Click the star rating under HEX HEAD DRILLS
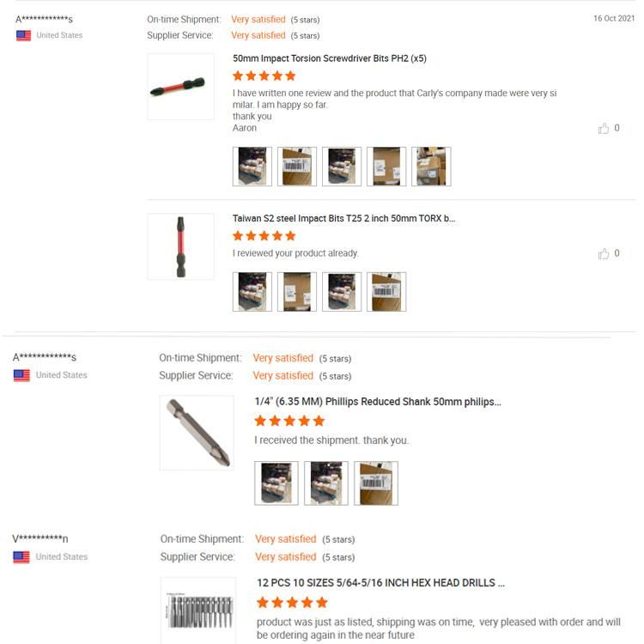Image resolution: width=644 pixels, height=644 pixels. point(292,603)
